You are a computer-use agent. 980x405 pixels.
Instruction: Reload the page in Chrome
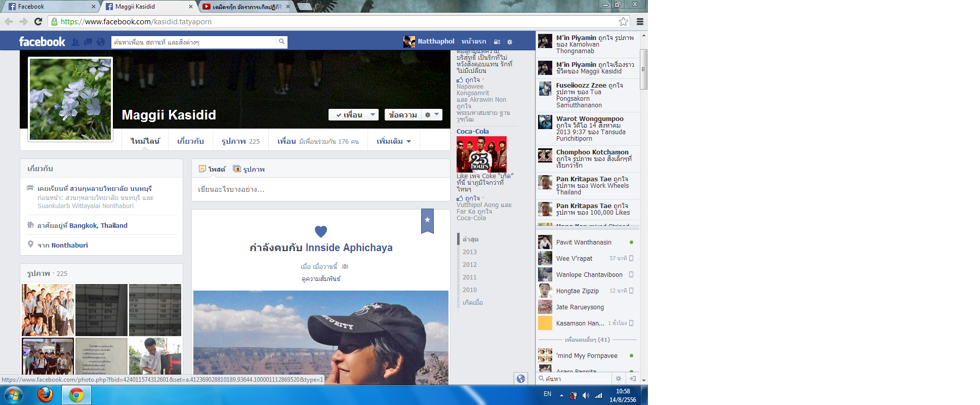pos(38,21)
